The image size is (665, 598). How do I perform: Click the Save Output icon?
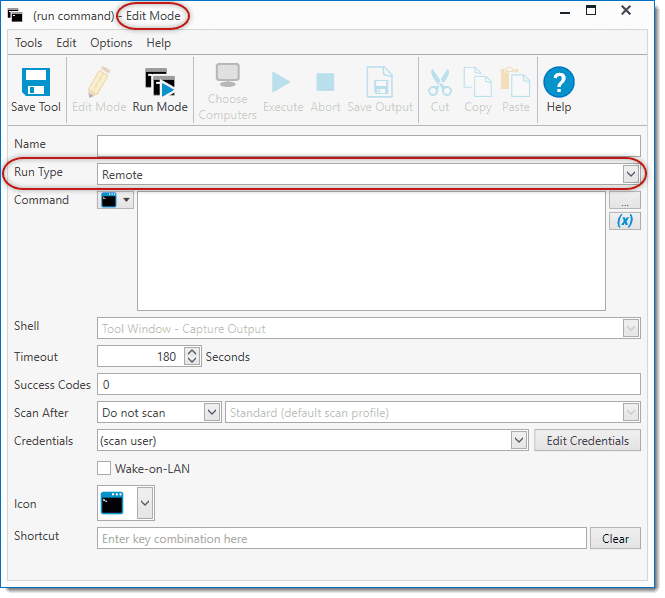point(380,82)
